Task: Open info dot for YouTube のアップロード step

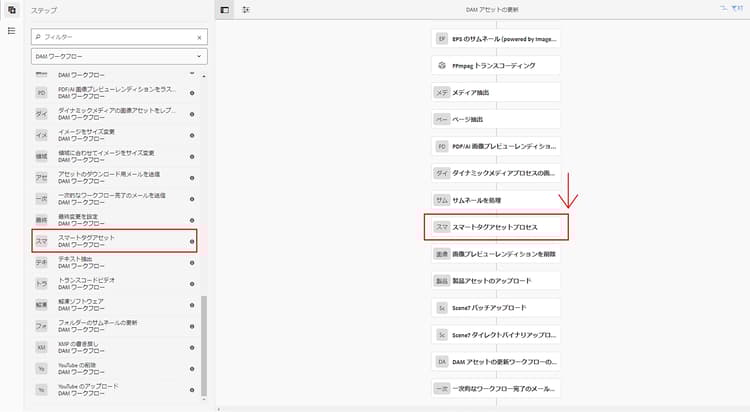Action: (x=192, y=390)
